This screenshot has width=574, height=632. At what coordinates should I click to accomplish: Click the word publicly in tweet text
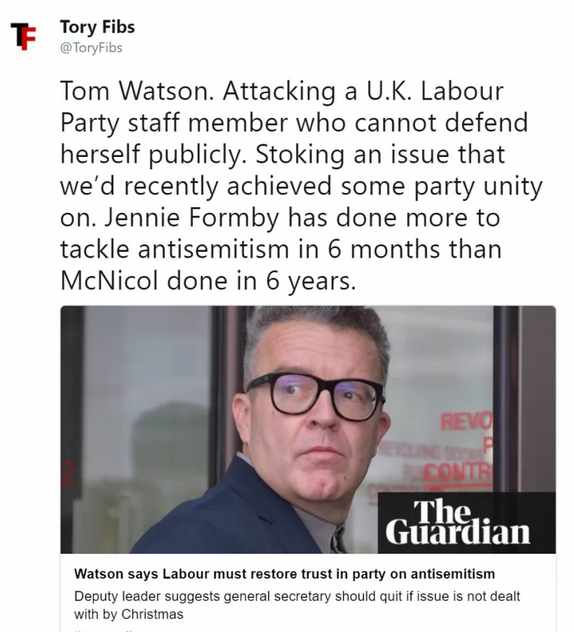click(198, 155)
